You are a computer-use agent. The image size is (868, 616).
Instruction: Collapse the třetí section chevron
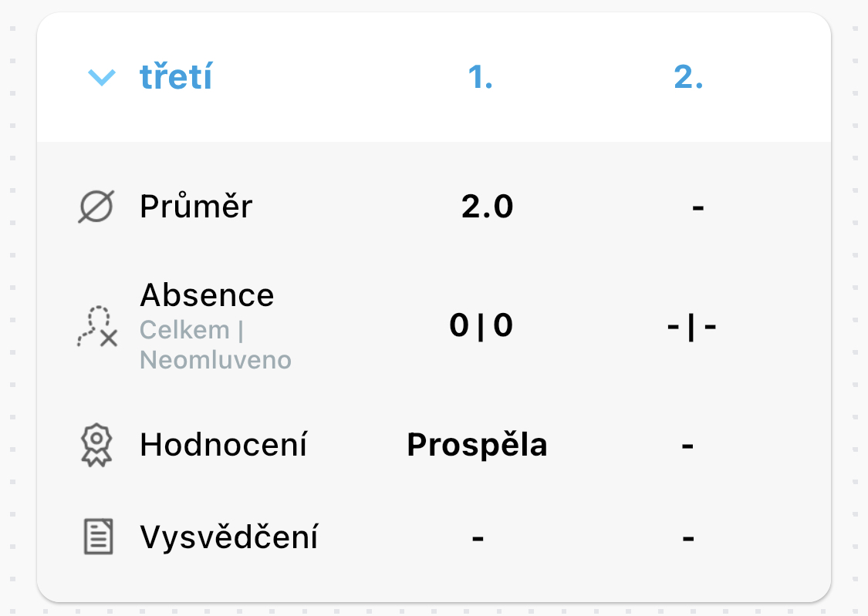coord(102,77)
